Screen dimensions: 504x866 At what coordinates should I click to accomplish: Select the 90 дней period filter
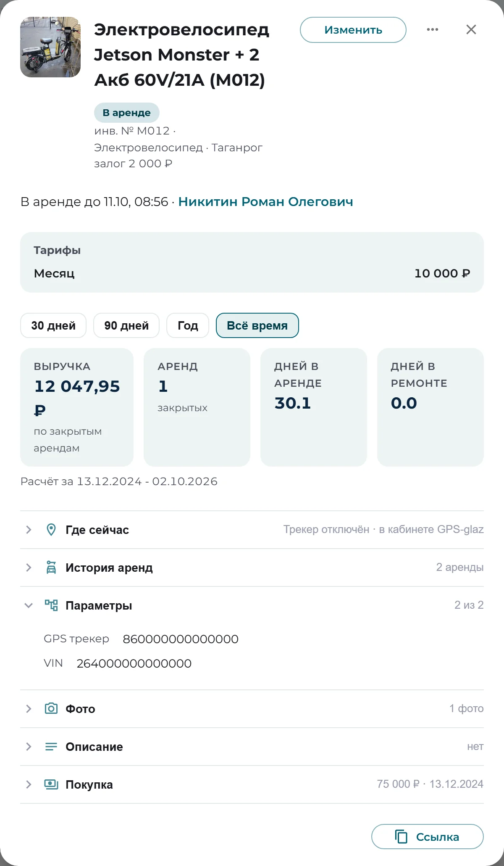126,325
